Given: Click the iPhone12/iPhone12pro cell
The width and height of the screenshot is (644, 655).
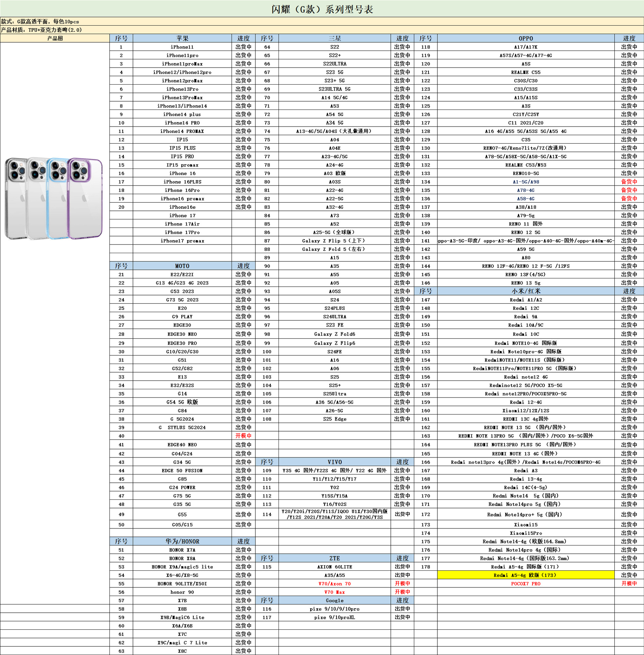Looking at the screenshot, I should click(x=182, y=72).
